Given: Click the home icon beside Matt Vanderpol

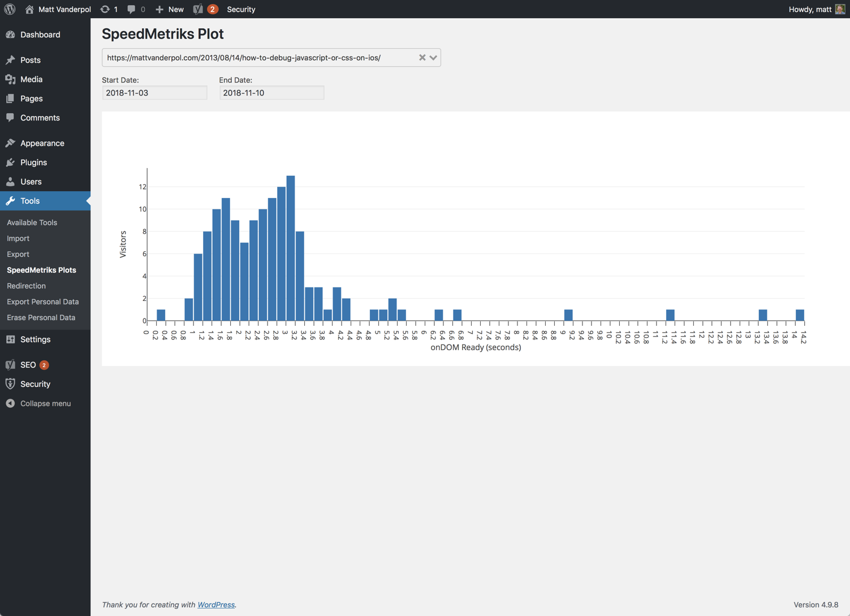Looking at the screenshot, I should tap(29, 9).
